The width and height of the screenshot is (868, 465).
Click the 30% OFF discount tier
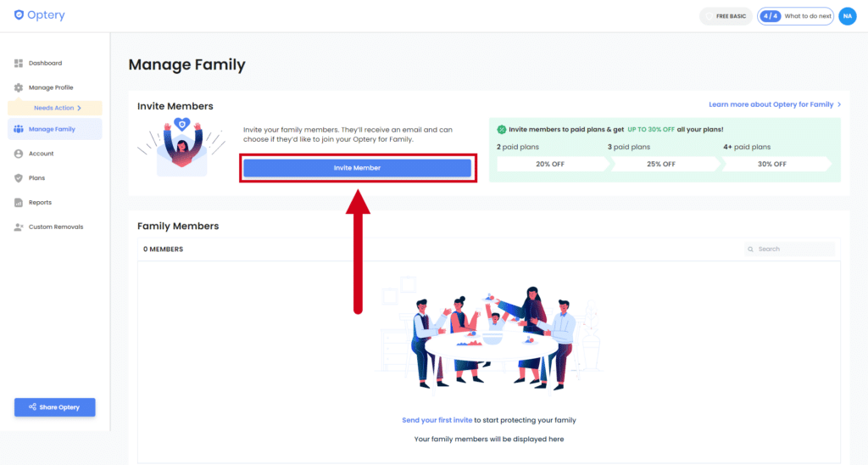click(x=771, y=164)
